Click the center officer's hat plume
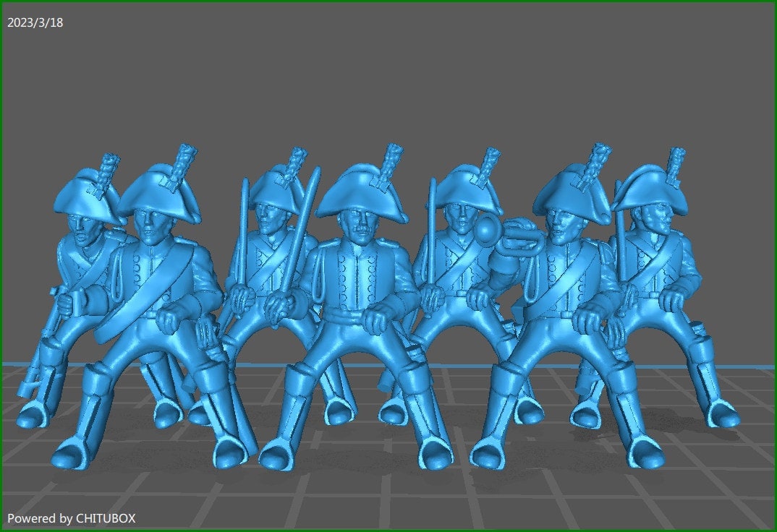 [393, 160]
